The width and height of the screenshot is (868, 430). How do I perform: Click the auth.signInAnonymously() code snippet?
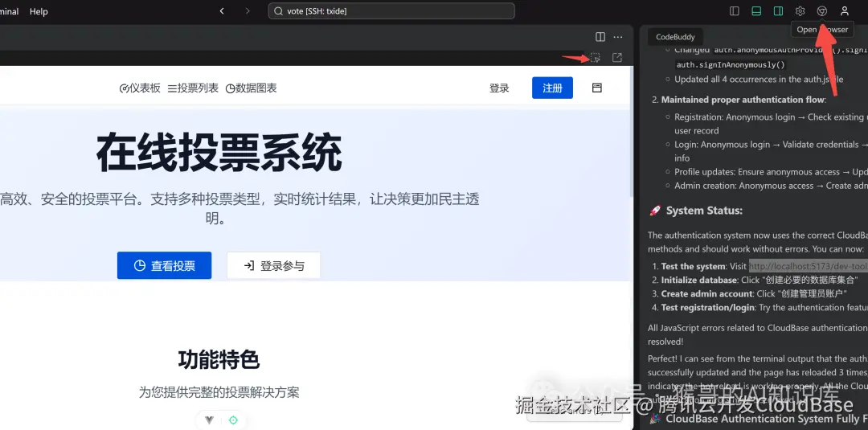click(x=730, y=65)
